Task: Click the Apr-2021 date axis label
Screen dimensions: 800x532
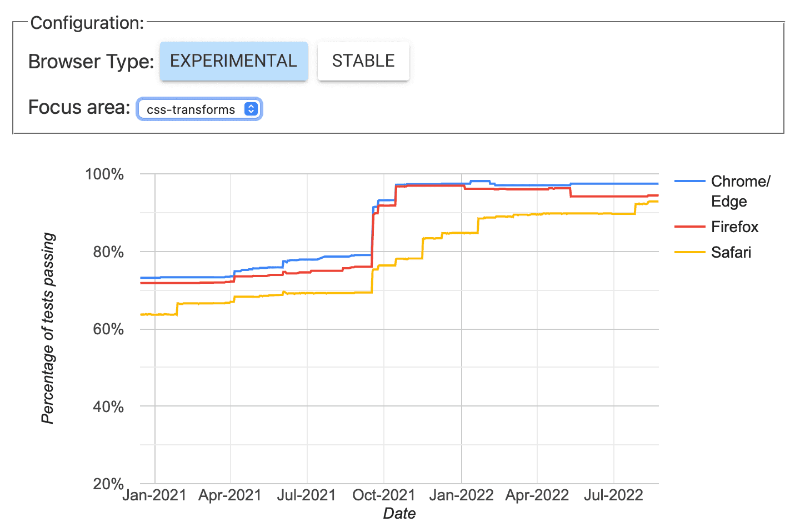Action: coord(230,495)
